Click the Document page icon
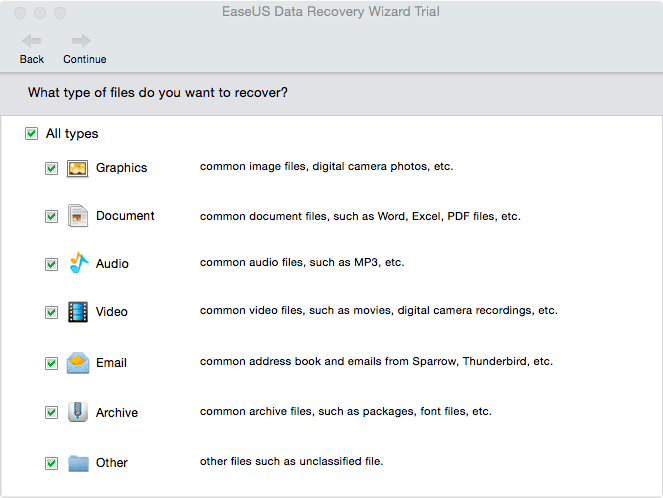The width and height of the screenshot is (663, 498). [78, 216]
